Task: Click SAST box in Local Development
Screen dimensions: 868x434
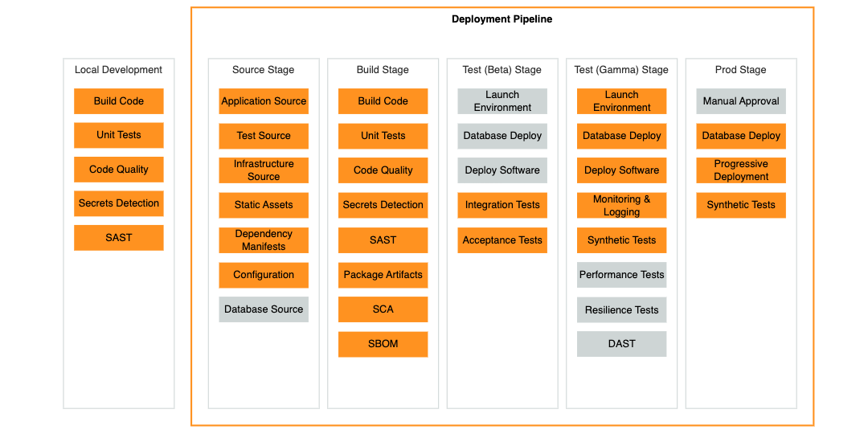Action: pos(118,237)
